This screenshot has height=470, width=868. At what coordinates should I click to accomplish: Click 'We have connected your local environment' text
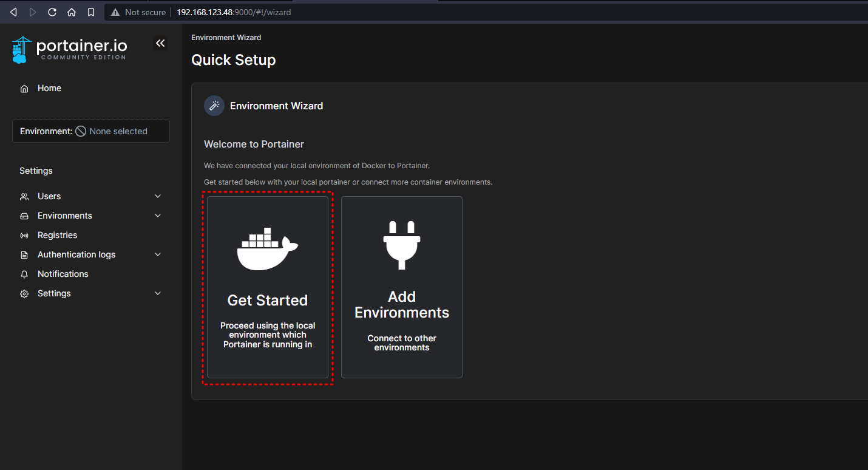pos(317,166)
